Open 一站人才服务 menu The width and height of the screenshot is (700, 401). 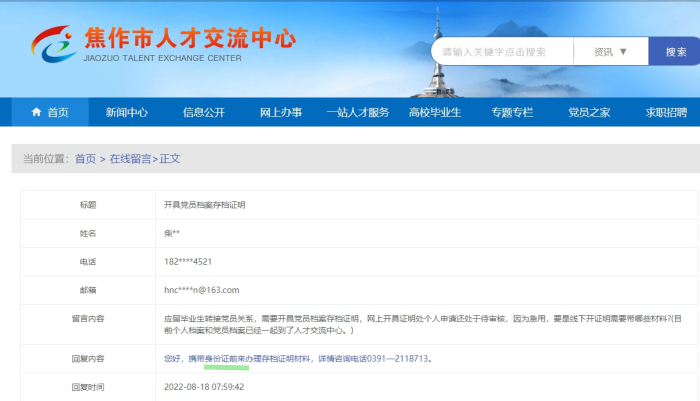(x=358, y=112)
